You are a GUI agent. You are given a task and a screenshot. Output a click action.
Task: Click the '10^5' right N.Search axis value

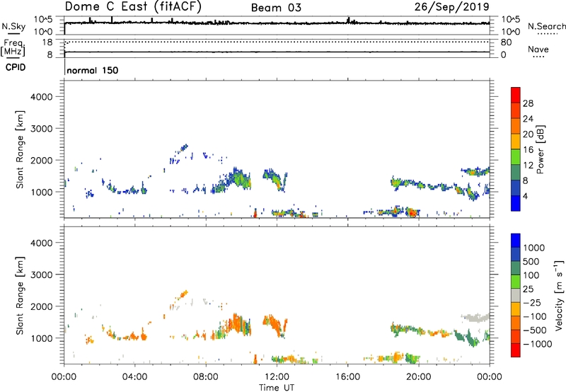(511, 20)
